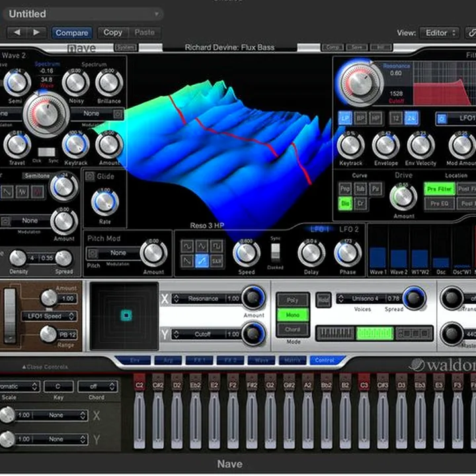
Task: Click the link chain icon near View
Action: (x=471, y=33)
